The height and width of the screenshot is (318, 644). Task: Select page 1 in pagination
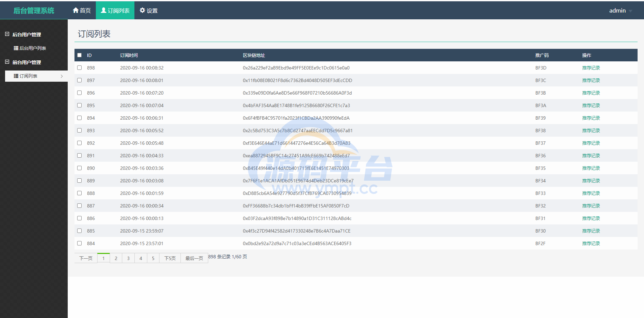[x=103, y=258]
